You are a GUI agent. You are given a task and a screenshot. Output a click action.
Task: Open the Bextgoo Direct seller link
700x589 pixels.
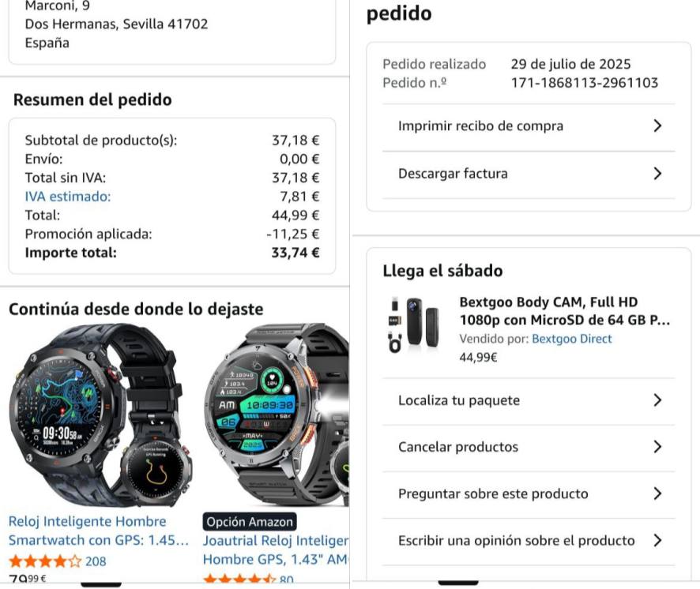point(572,339)
